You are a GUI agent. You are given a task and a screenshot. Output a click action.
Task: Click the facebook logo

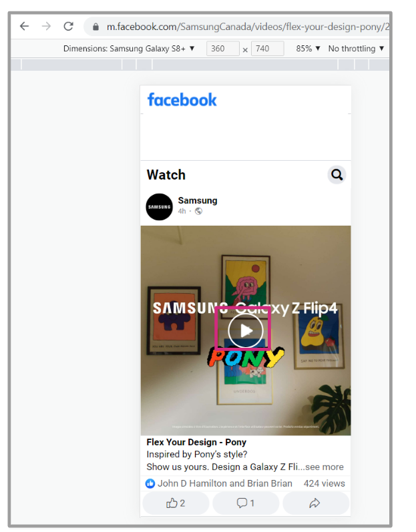pyautogui.click(x=182, y=99)
